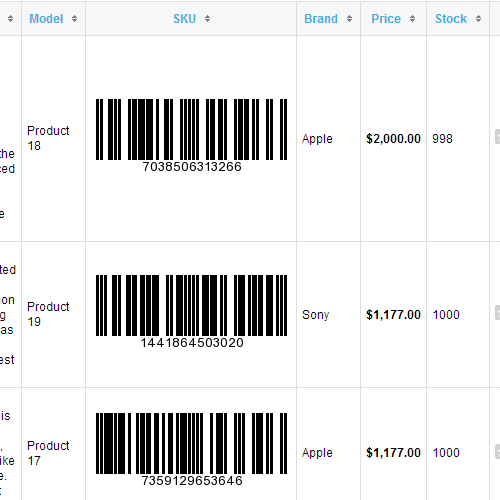The image size is (500, 500).
Task: Click stock 1000 in Product 17 row
Action: [x=446, y=453]
